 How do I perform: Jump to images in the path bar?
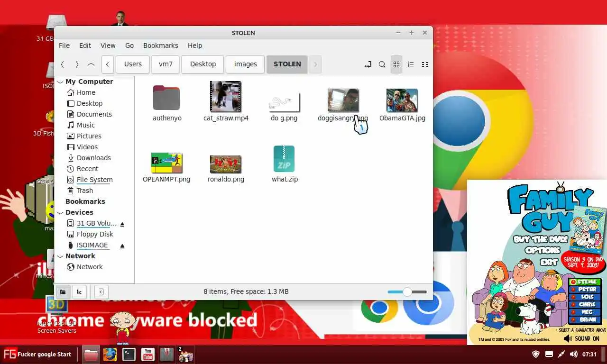(x=245, y=64)
